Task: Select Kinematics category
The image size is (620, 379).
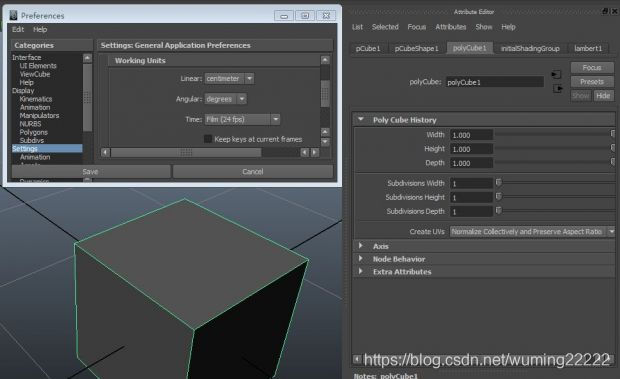Action: click(36, 99)
